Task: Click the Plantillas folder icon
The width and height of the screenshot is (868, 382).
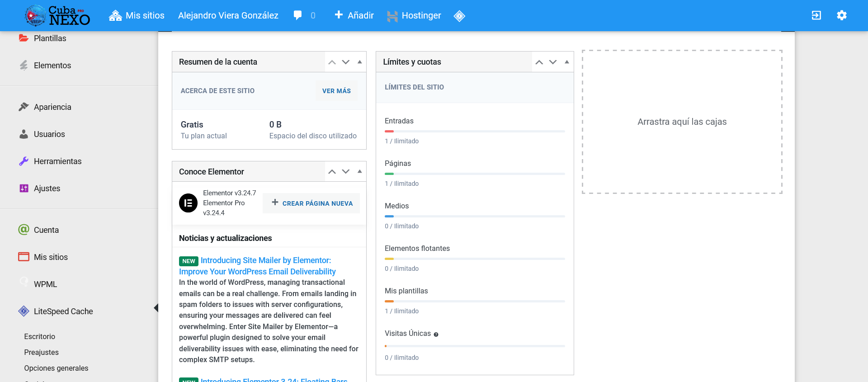Action: (x=24, y=38)
